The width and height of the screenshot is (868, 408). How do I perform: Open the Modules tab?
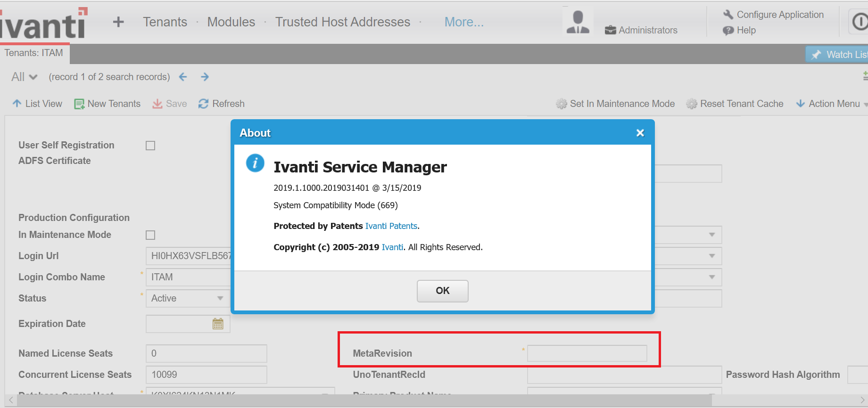231,22
